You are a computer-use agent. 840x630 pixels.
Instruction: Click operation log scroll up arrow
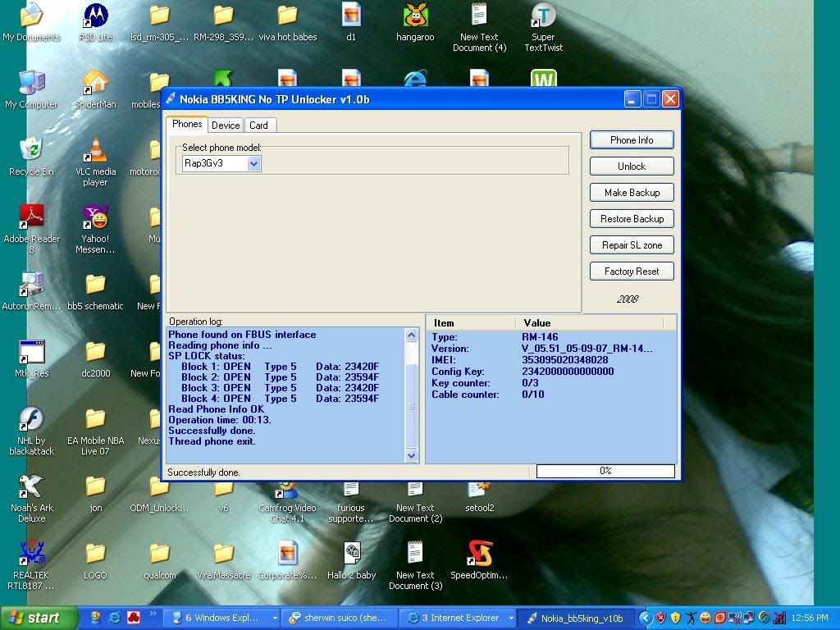tap(412, 336)
